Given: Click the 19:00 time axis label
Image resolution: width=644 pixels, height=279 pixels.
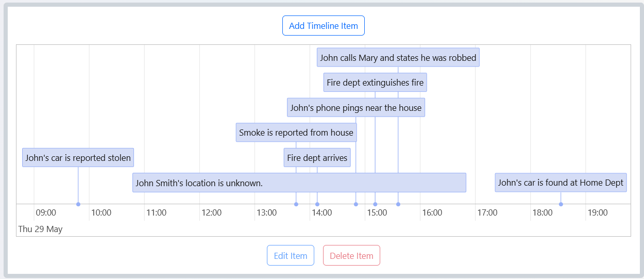Looking at the screenshot, I should pos(597,212).
